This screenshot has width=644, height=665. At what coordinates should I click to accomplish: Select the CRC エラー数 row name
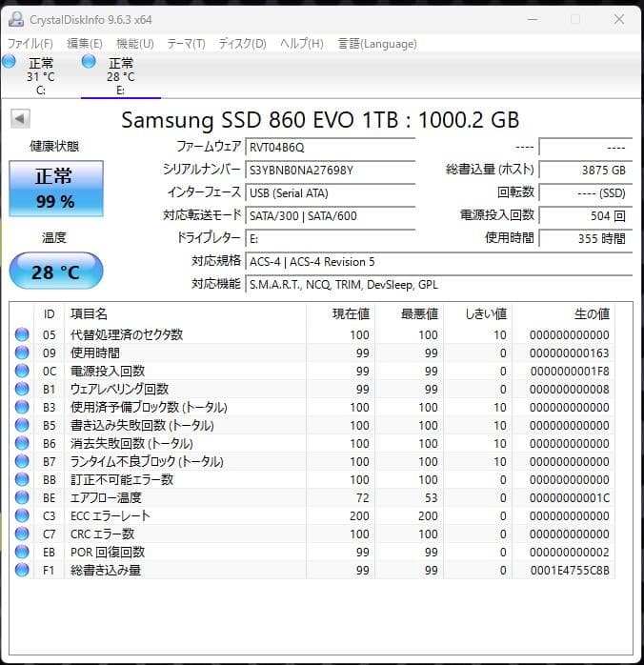[102, 534]
